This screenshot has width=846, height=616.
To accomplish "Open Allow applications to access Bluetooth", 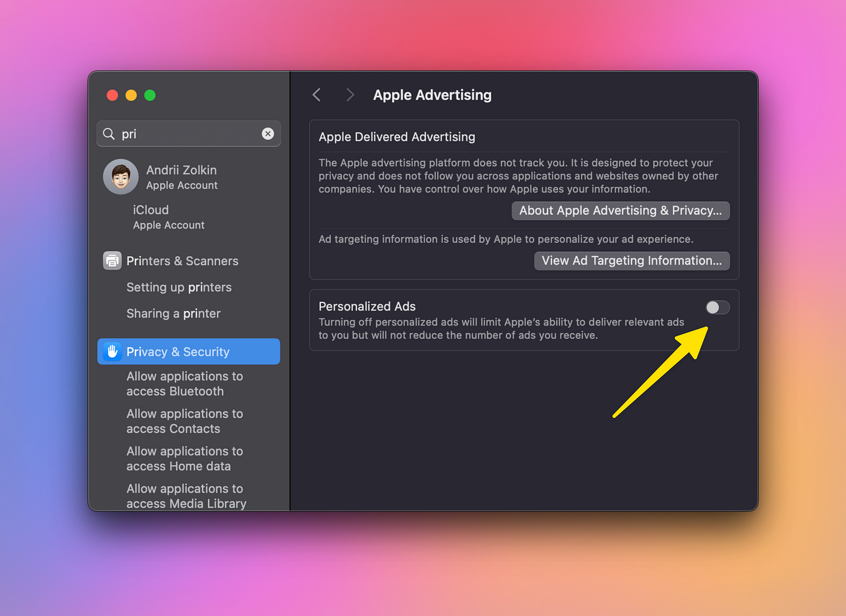I will [x=185, y=383].
